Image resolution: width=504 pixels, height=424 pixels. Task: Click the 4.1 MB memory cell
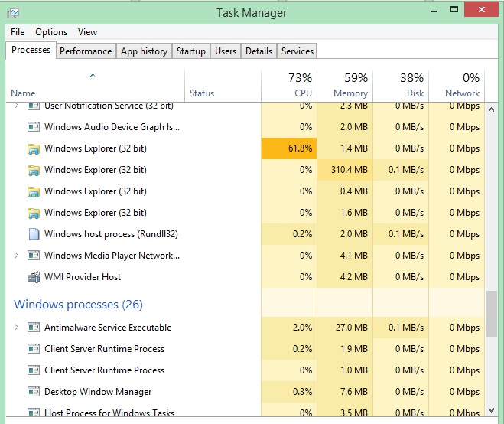click(345, 256)
